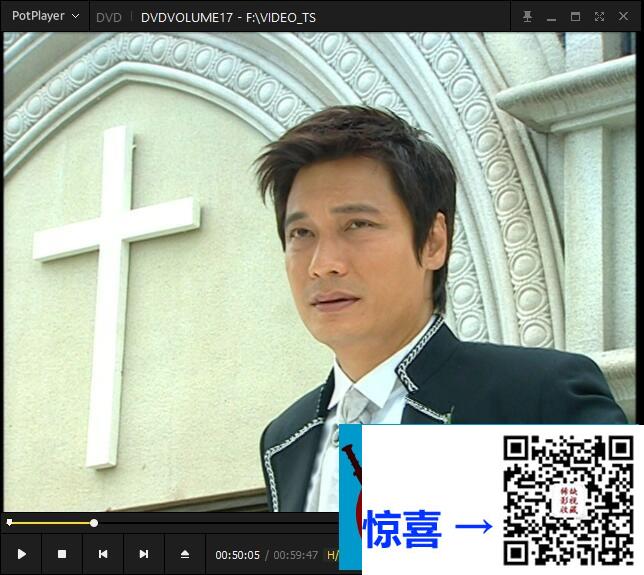This screenshot has width=644, height=575.
Task: Pin the window always on top
Action: tap(527, 16)
